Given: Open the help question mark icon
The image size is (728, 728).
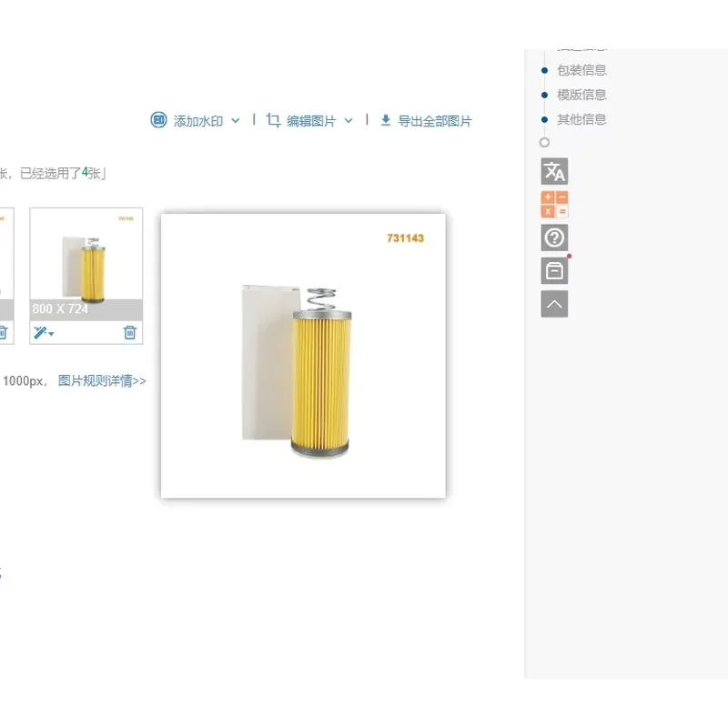Looking at the screenshot, I should pos(554,238).
